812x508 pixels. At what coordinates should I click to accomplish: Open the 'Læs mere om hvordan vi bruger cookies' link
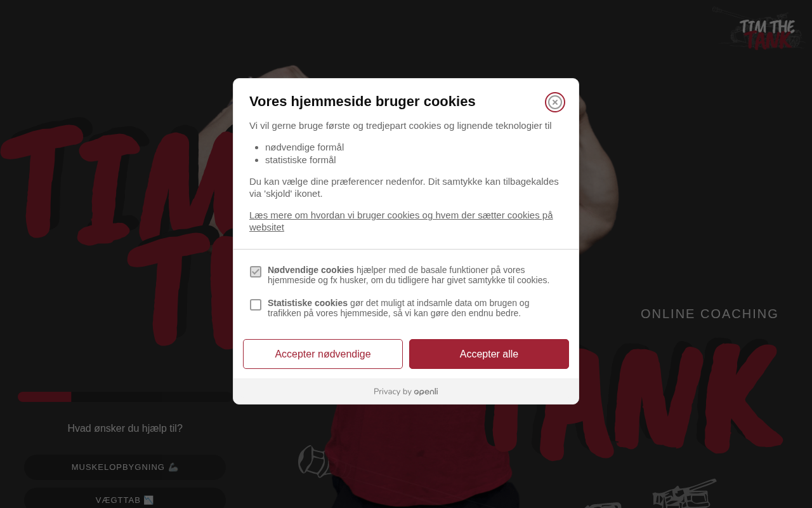401,221
